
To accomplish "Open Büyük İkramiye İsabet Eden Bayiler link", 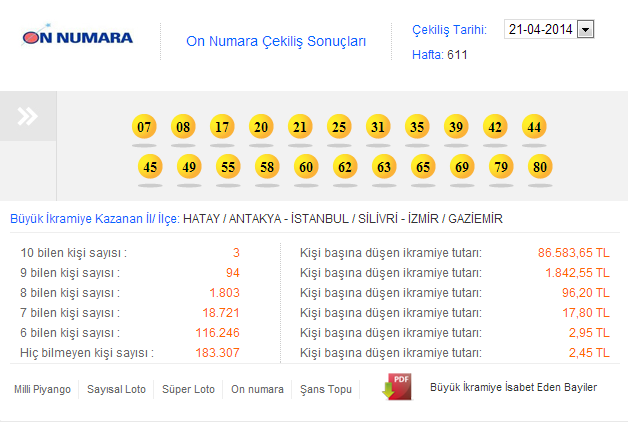I will (x=513, y=387).
